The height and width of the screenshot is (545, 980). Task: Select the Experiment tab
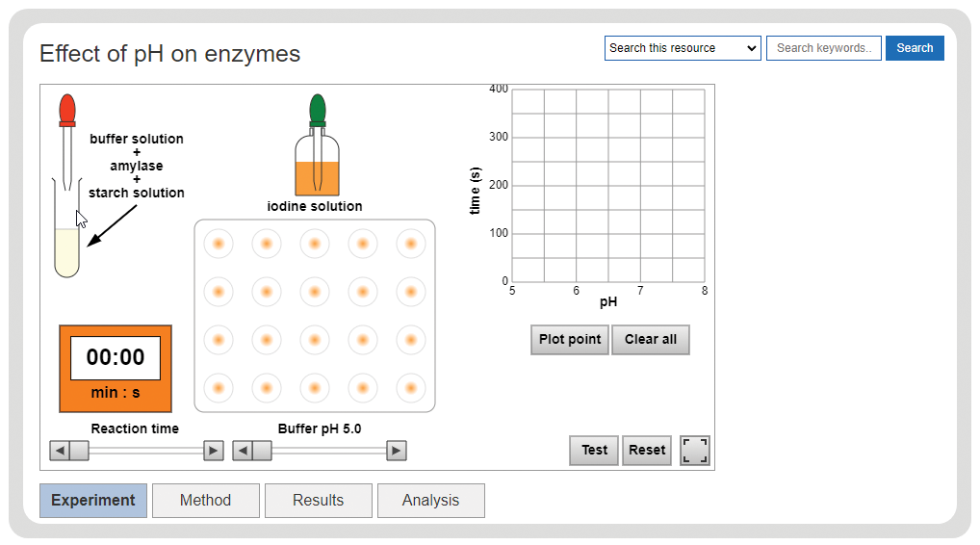click(93, 501)
